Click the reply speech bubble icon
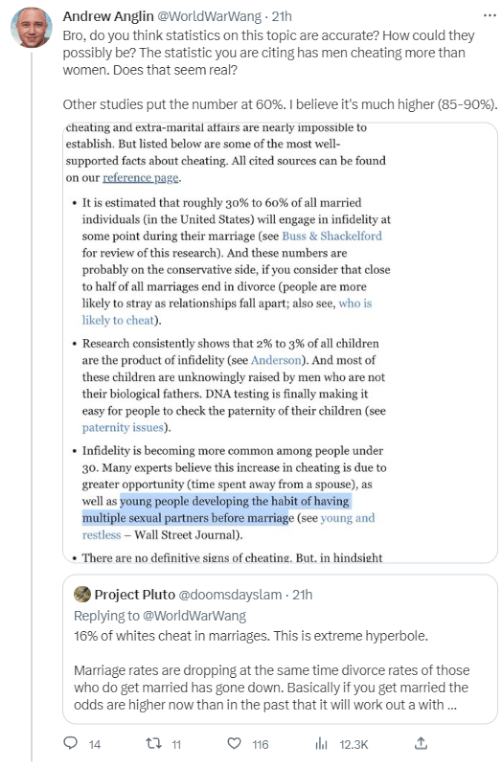The image size is (502, 768). (71, 743)
